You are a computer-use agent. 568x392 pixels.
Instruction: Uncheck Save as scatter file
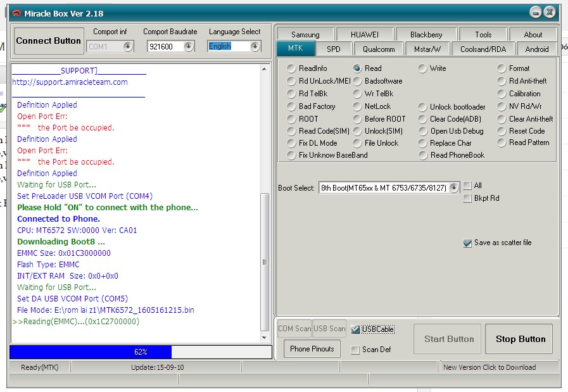point(467,243)
